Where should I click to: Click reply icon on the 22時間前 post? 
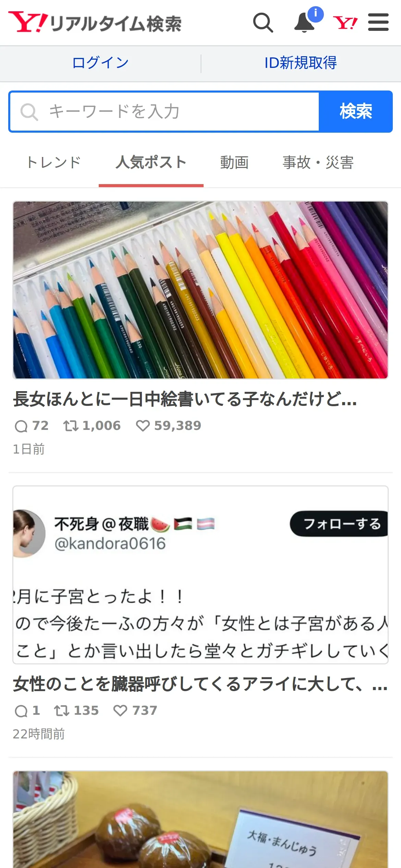click(21, 711)
